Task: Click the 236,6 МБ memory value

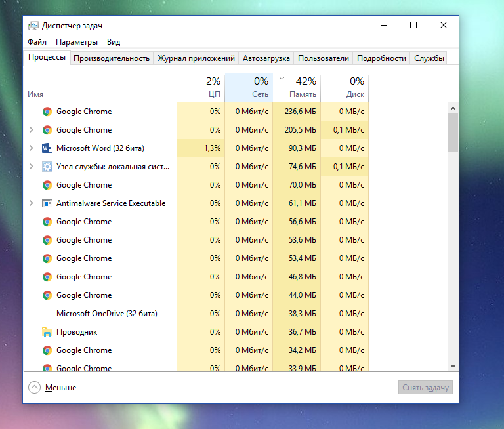Action: point(300,112)
